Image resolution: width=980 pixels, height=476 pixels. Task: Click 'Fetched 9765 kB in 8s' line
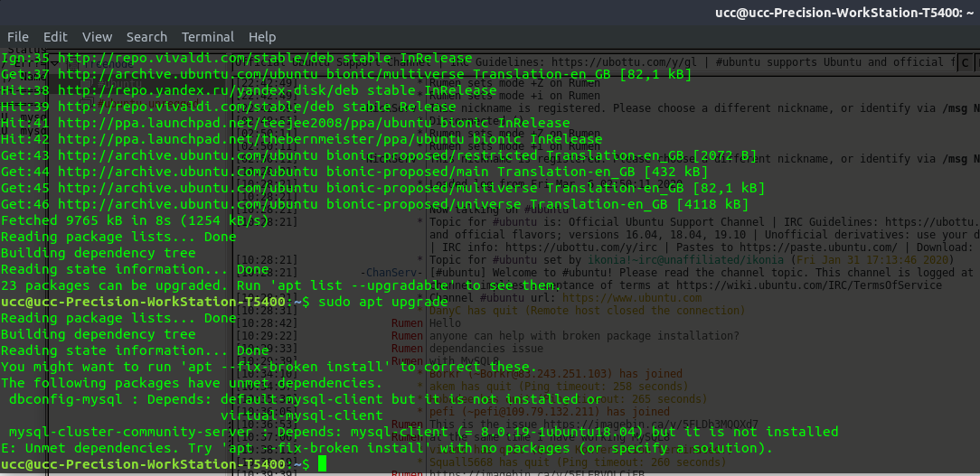pos(135,220)
